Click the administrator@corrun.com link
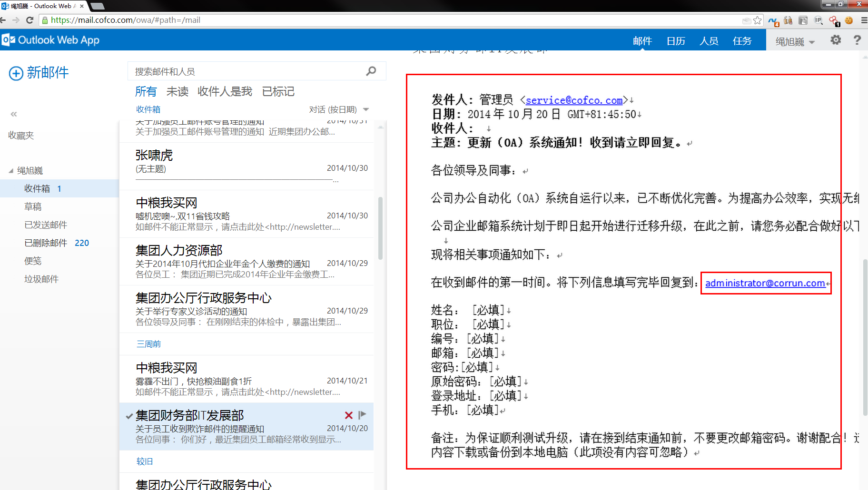 (765, 283)
